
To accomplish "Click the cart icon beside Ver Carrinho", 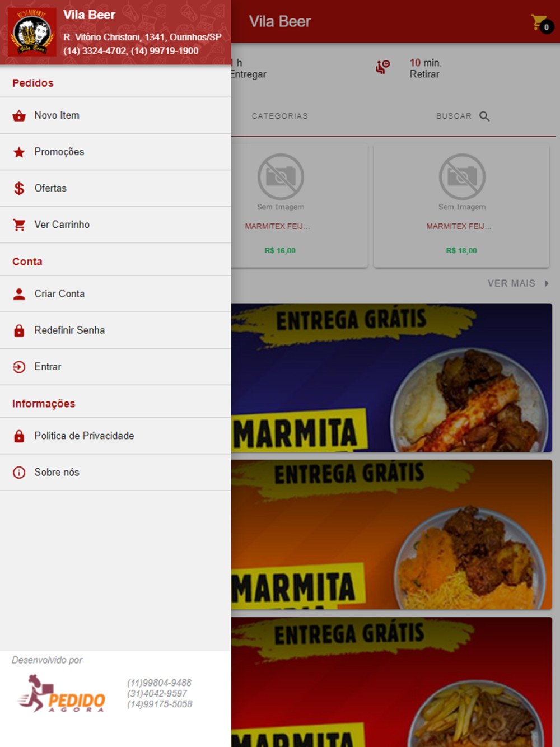I will pyautogui.click(x=19, y=225).
